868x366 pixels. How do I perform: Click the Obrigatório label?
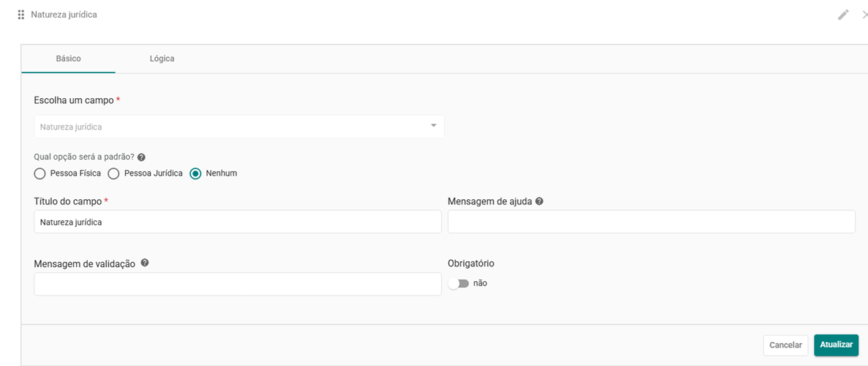point(471,264)
